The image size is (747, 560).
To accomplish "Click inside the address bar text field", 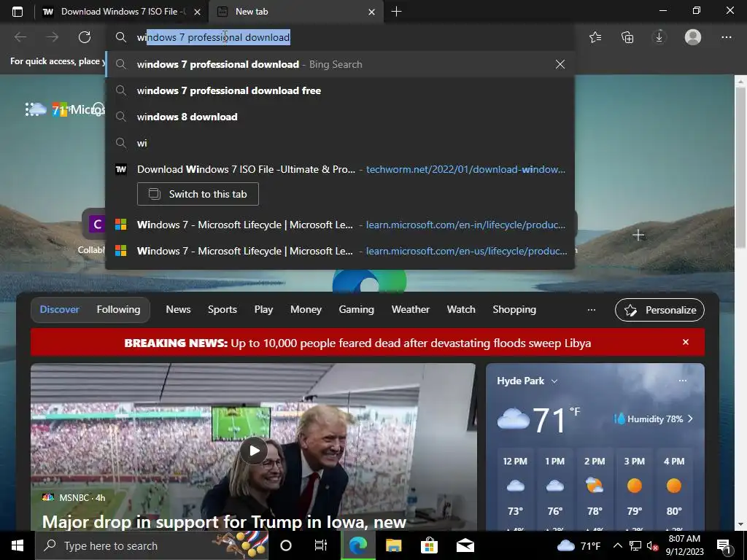I will (x=340, y=37).
